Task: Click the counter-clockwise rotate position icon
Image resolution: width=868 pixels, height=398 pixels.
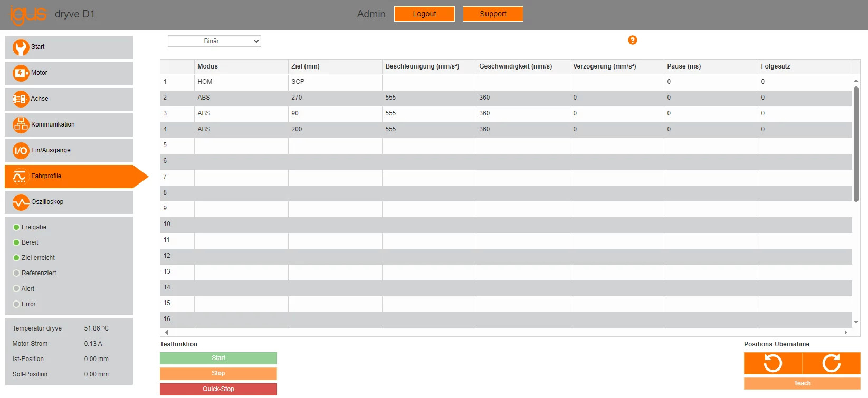Action: tap(773, 363)
